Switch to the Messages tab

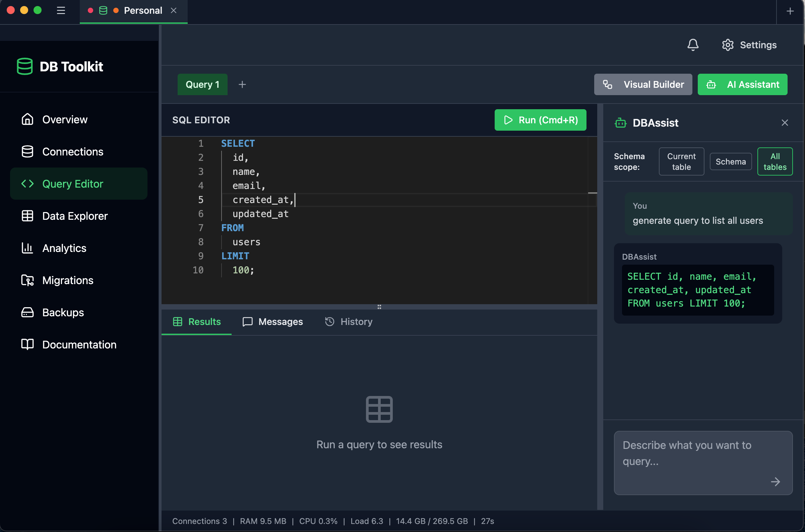click(272, 321)
